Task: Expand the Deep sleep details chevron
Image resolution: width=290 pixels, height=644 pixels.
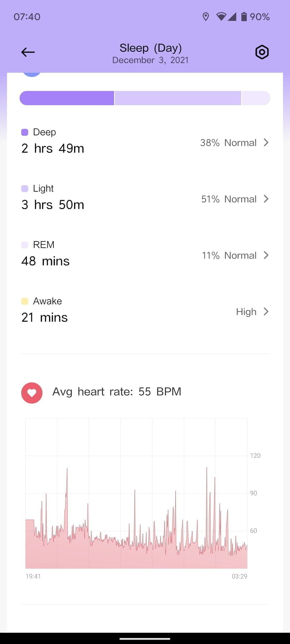Action: pyautogui.click(x=266, y=143)
